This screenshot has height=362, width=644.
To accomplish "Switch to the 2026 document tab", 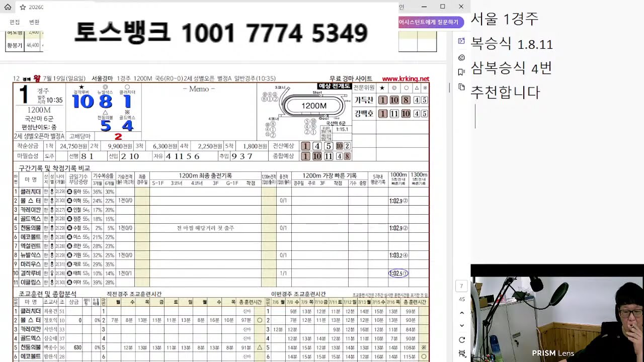I will click(36, 7).
